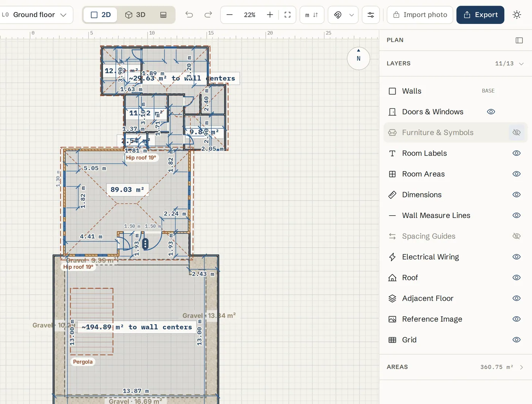Switch to 3D view
Image resolution: width=532 pixels, height=404 pixels.
[x=135, y=15]
